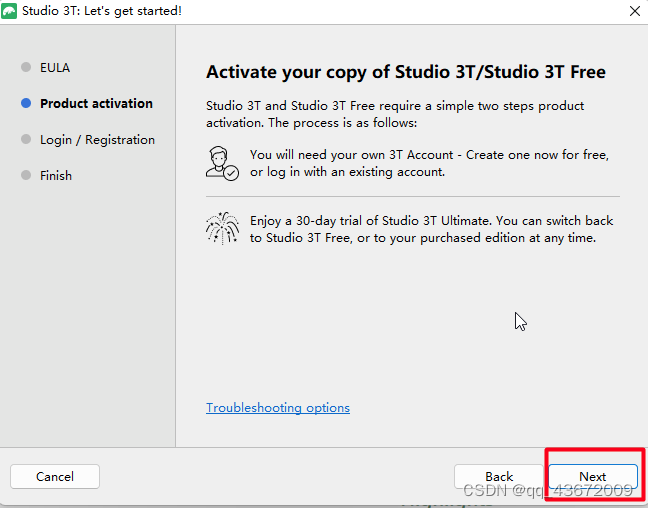Click the gray Finish step bullet
The width and height of the screenshot is (648, 508).
[x=26, y=175]
